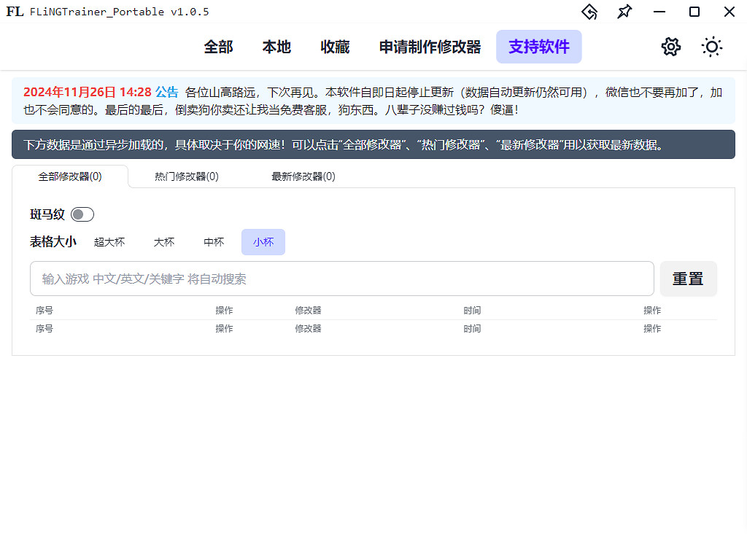Set table size to 大杯
Screen dimensions: 747x560
(163, 241)
